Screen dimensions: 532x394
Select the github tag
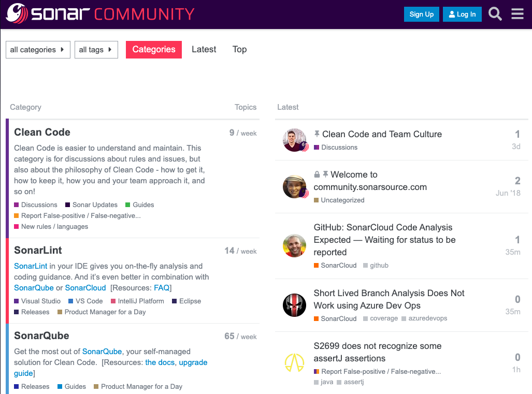376,266
